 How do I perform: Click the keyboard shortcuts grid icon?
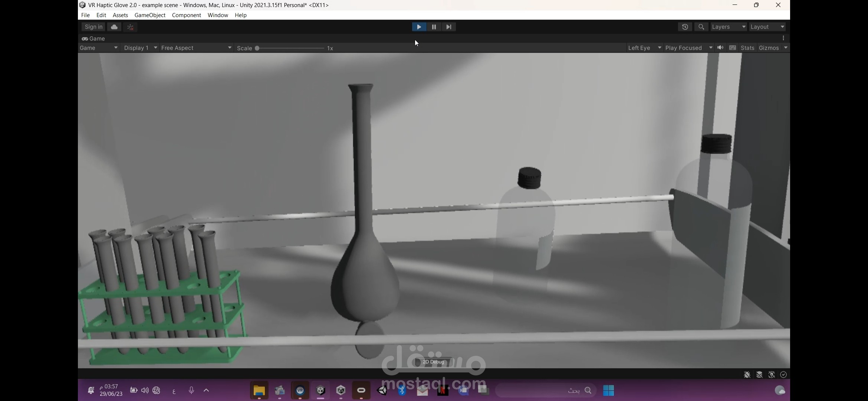pos(733,48)
